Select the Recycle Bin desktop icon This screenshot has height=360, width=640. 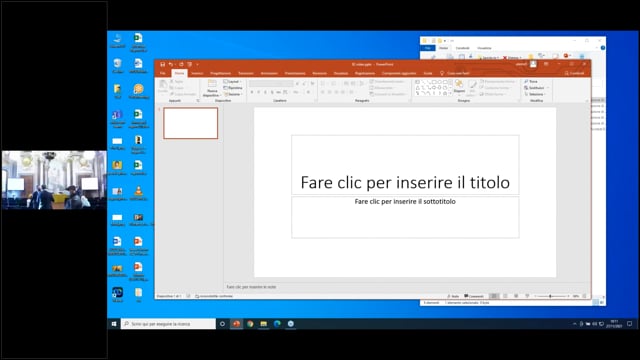tap(118, 65)
